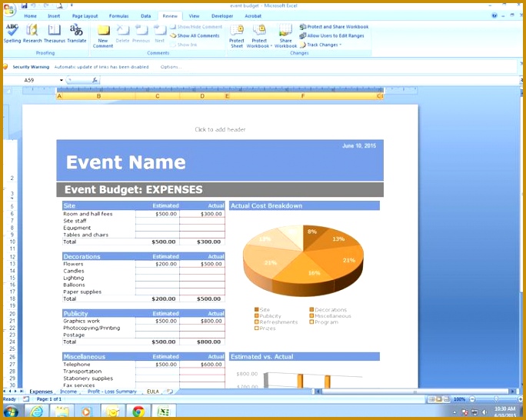Go to Next comment

click(x=160, y=34)
